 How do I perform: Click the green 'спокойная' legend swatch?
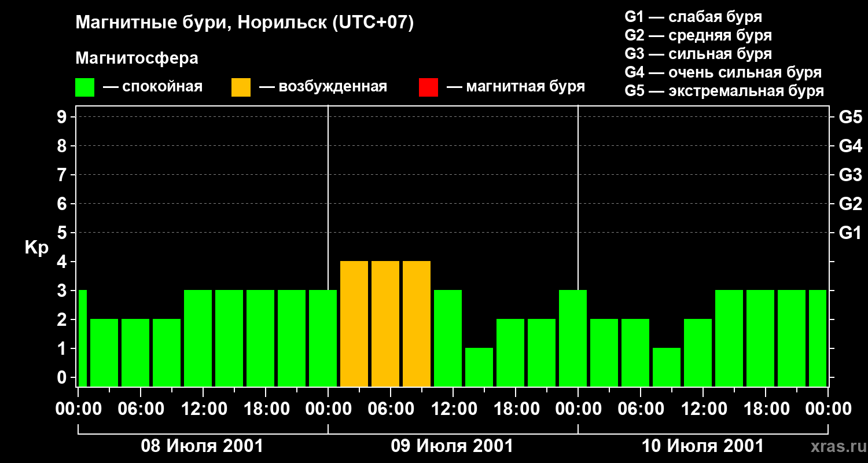84,87
